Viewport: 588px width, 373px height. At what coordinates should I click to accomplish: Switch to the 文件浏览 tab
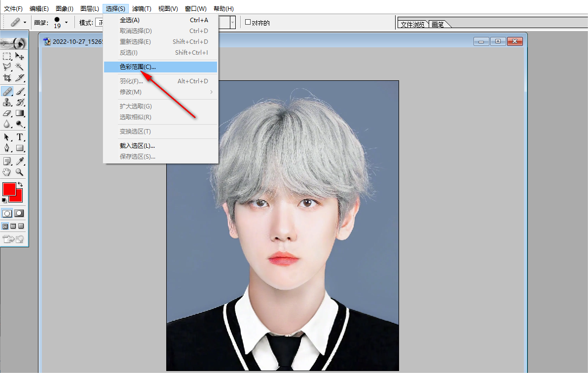(x=412, y=24)
